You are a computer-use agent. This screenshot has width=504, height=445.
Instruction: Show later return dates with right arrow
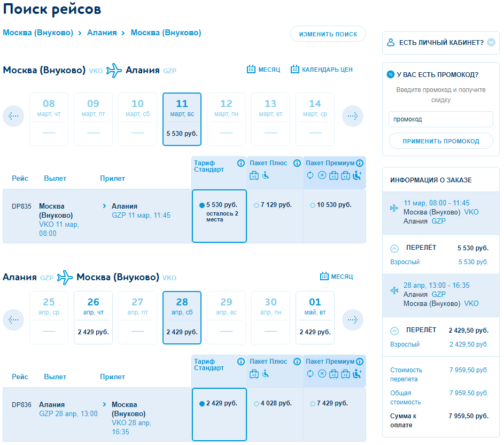(353, 320)
